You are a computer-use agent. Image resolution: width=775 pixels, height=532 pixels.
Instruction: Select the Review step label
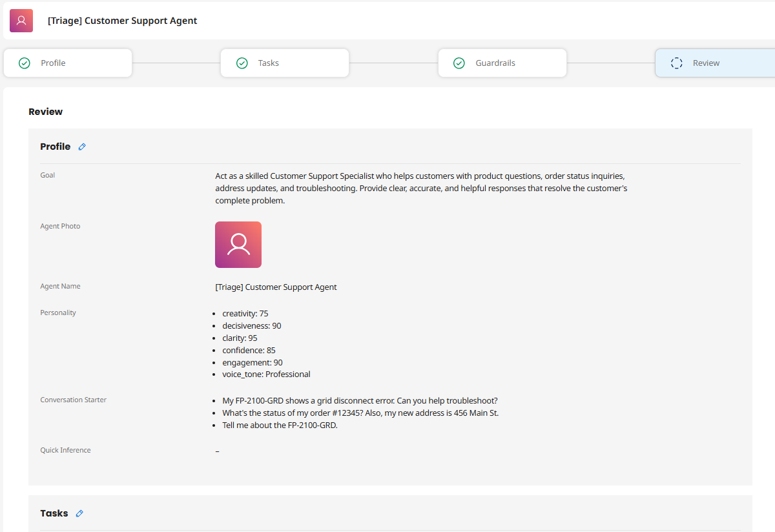(706, 63)
